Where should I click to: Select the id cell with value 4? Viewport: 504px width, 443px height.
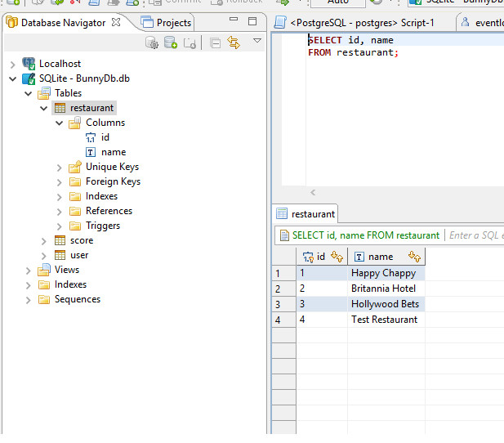[x=322, y=320]
